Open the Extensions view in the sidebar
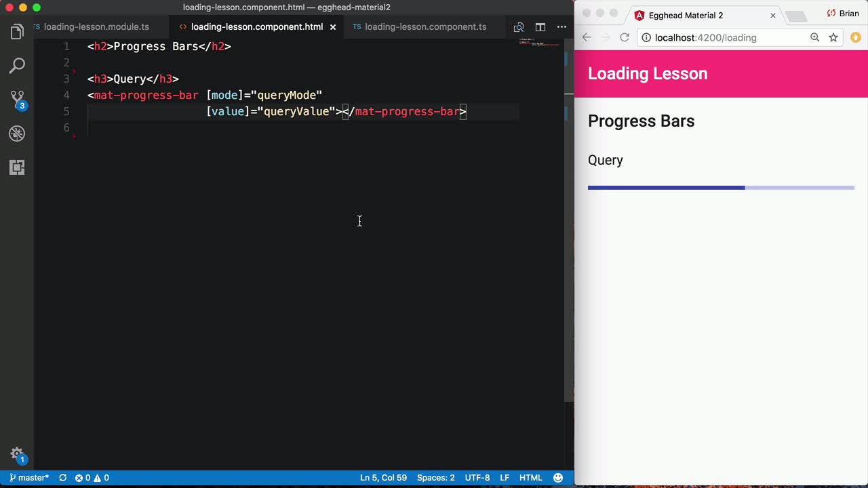 click(x=17, y=167)
